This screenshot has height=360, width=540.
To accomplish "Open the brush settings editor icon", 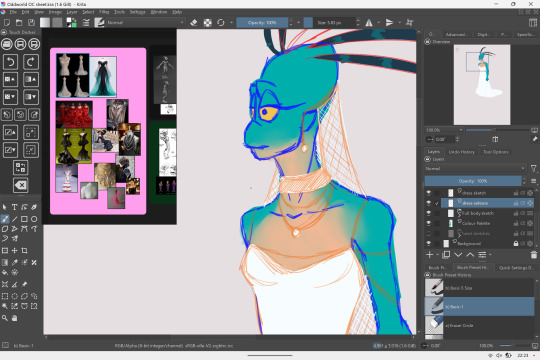I will [86, 23].
